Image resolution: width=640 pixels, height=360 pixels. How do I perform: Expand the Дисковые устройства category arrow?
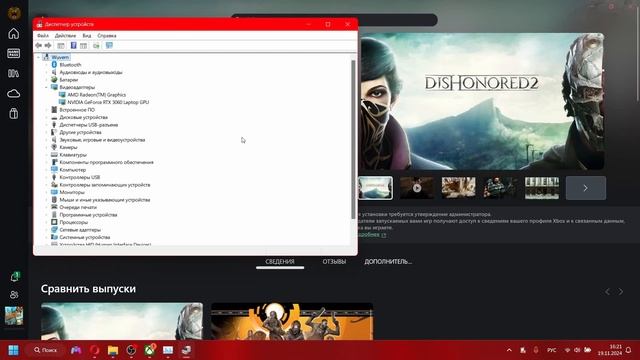pyautogui.click(x=47, y=118)
